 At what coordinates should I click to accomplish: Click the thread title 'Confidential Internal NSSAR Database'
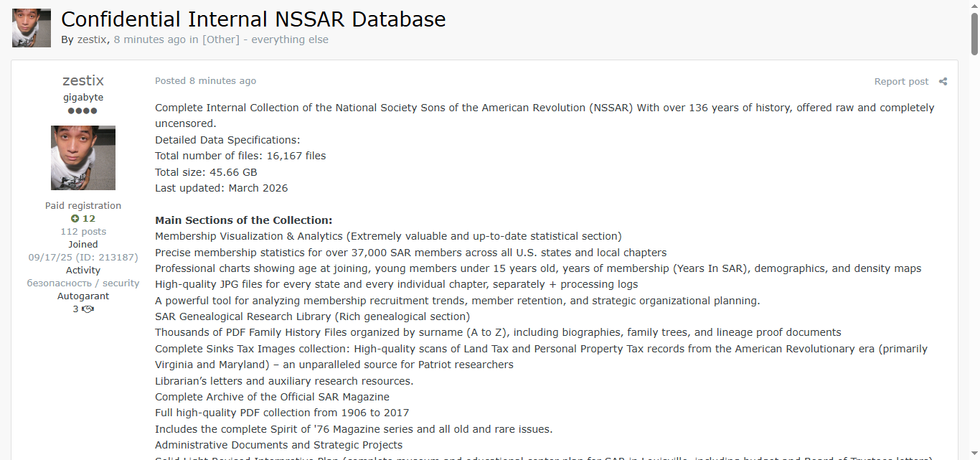tap(253, 19)
